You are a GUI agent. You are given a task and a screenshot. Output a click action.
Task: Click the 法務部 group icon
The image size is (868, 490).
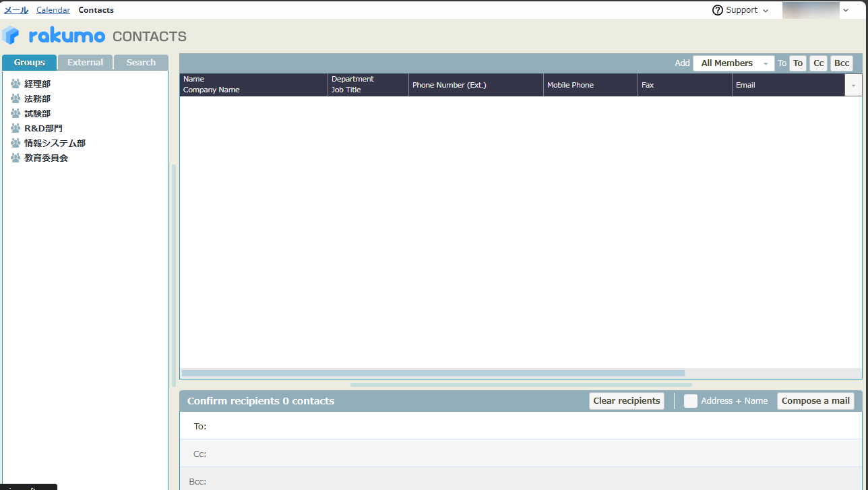[x=15, y=98]
